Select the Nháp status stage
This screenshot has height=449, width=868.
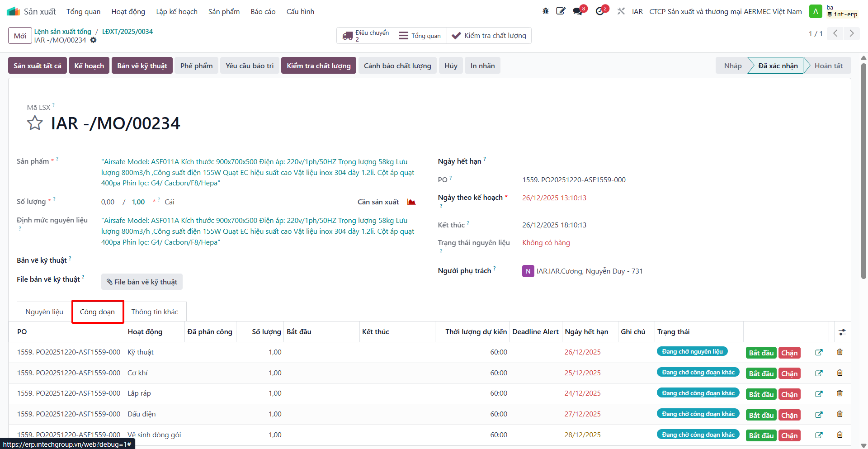(x=732, y=66)
